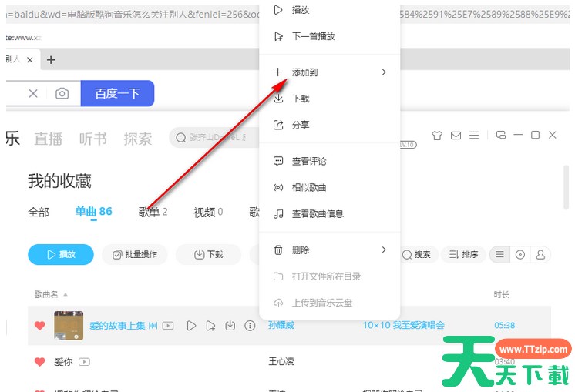Expand the 删除 submenu arrow
This screenshot has height=392, width=575.
pos(384,250)
